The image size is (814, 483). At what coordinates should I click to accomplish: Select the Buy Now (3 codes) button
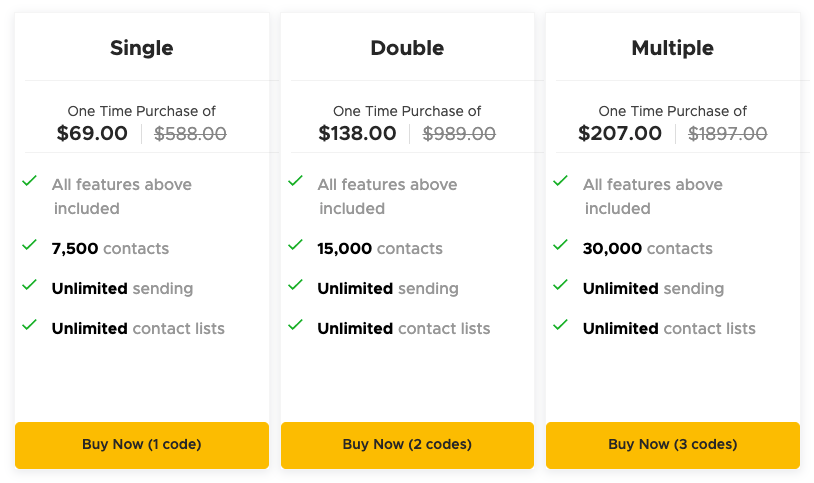tap(672, 445)
